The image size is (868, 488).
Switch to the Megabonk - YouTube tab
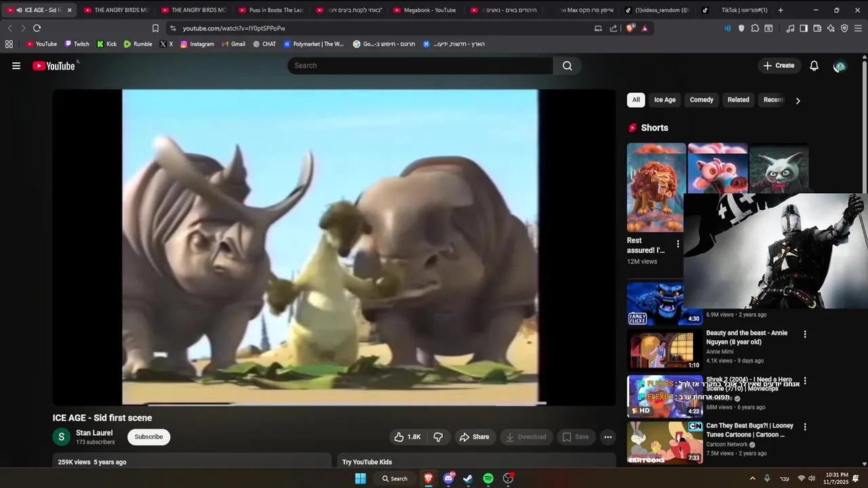[425, 10]
